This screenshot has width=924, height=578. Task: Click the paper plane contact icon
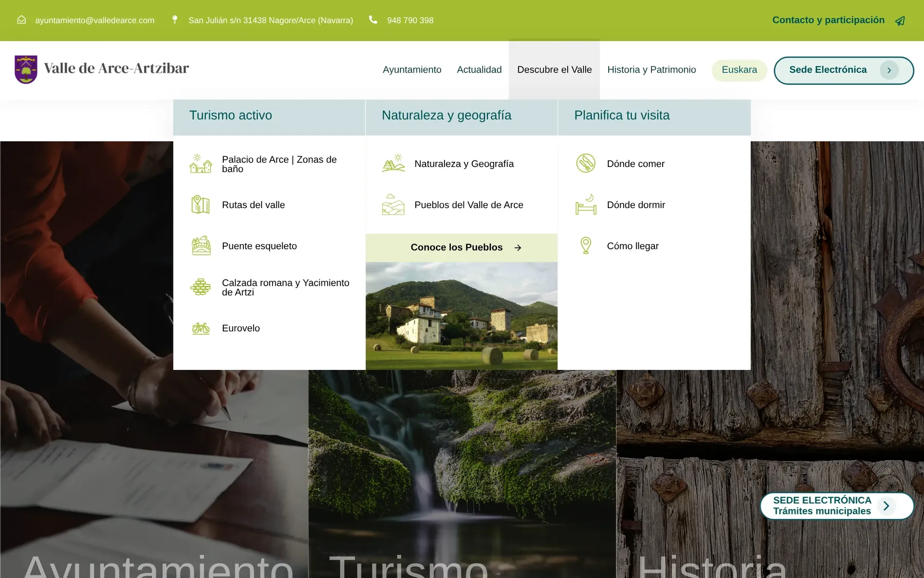pyautogui.click(x=900, y=21)
